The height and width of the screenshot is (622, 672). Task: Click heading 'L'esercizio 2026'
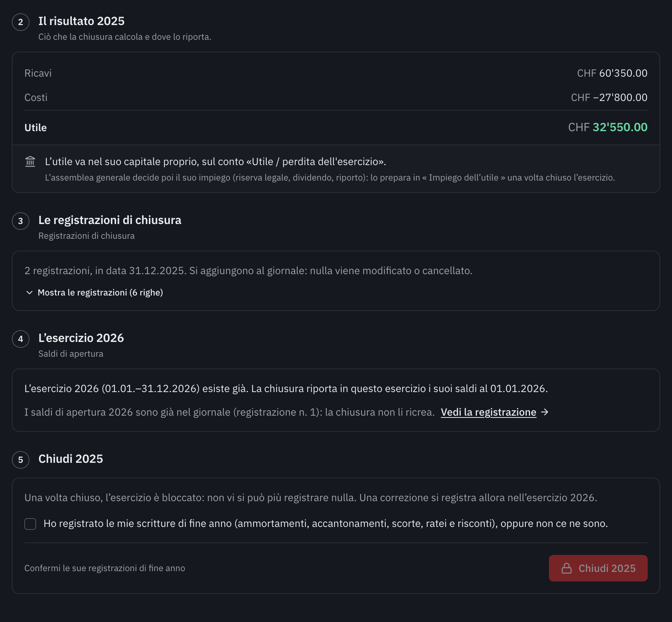click(x=81, y=338)
